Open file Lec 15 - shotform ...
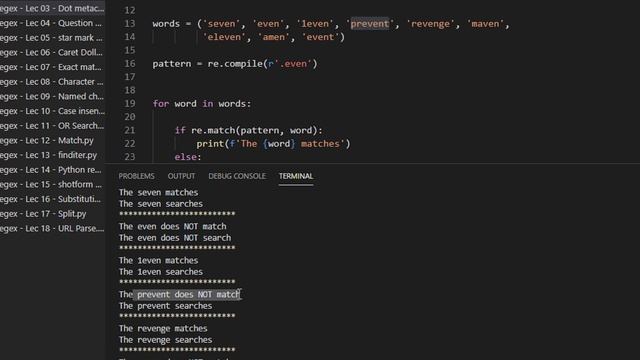 [52, 184]
